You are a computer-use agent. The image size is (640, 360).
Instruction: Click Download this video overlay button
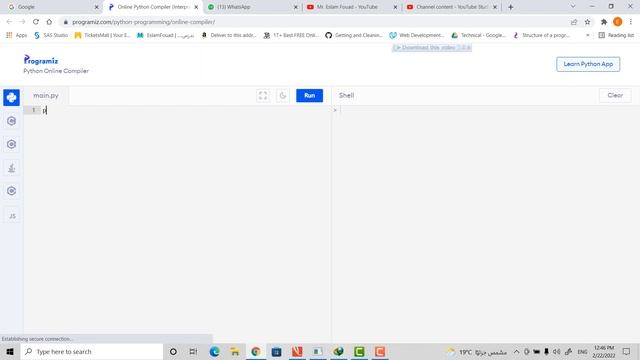point(432,48)
